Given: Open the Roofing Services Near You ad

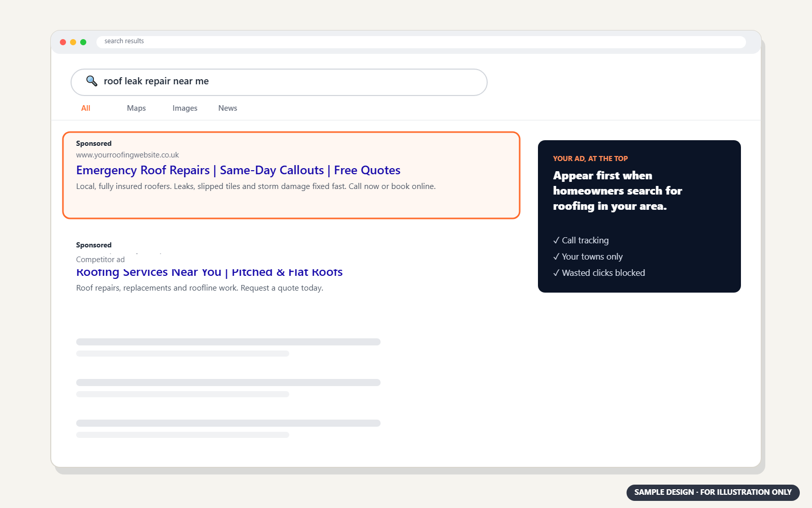Looking at the screenshot, I should click(209, 272).
